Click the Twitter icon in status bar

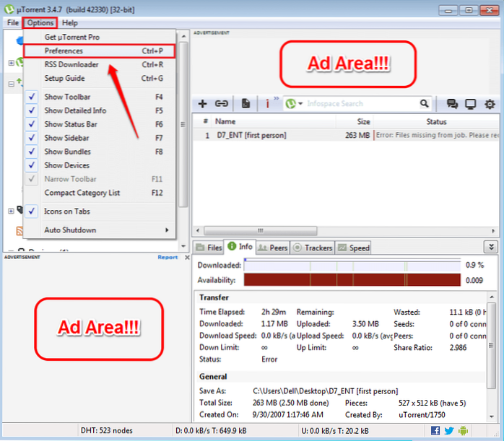pos(450,431)
